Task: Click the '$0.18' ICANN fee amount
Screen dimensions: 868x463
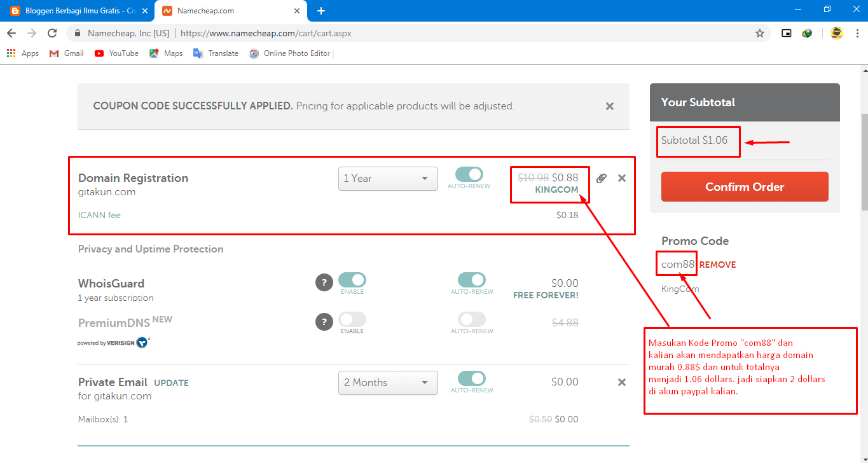Action: pyautogui.click(x=567, y=215)
